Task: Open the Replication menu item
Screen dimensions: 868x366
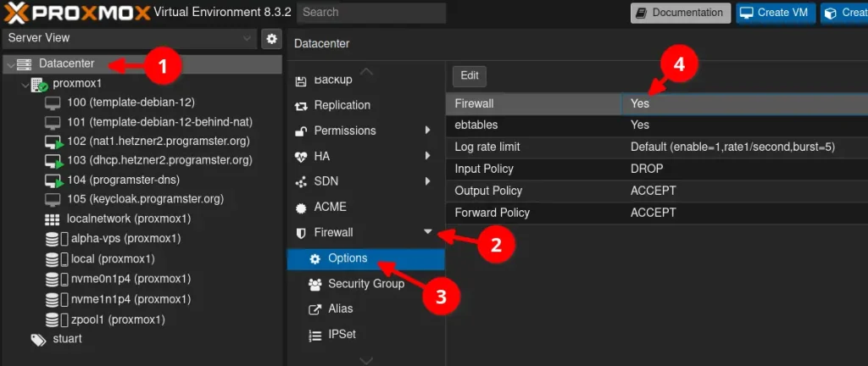Action: click(x=365, y=105)
